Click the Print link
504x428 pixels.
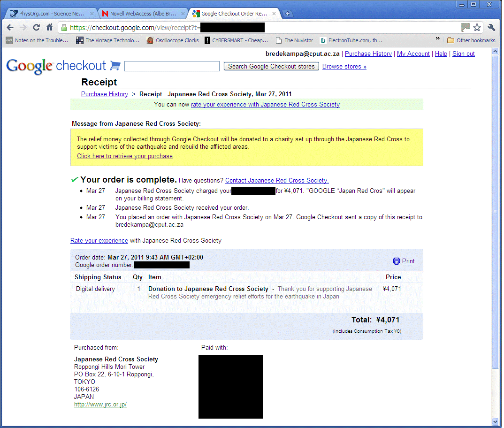click(408, 261)
